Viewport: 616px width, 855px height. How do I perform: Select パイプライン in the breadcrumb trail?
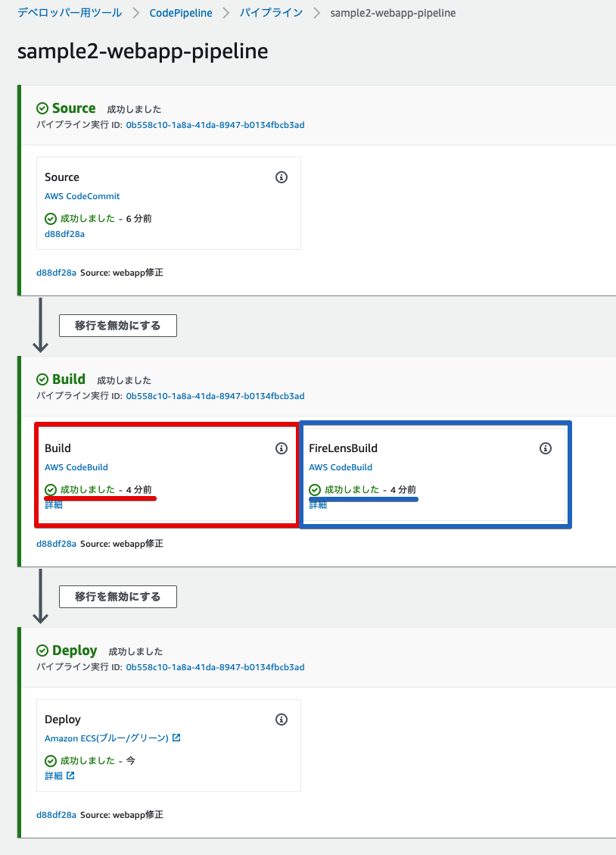point(271,12)
